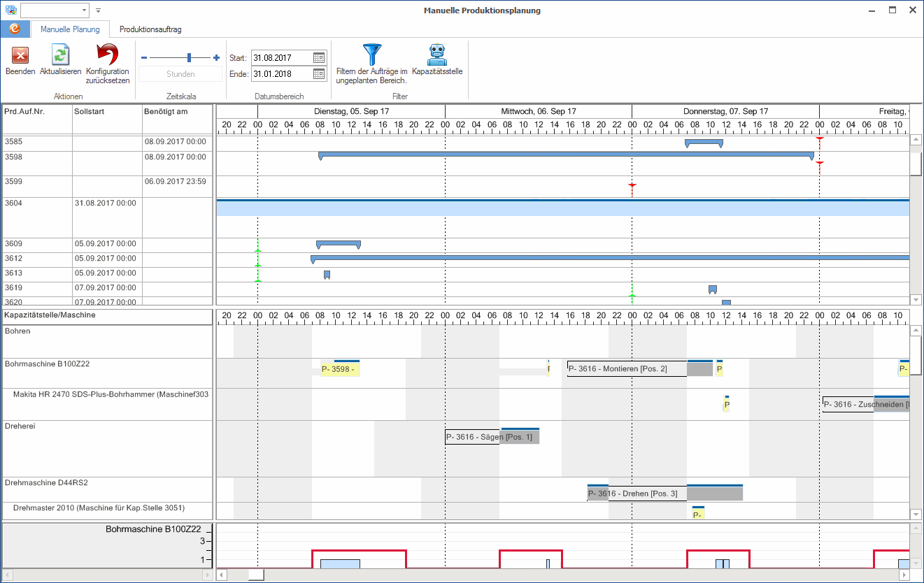924x583 pixels.
Task: Click the Beenden icon
Action: pyautogui.click(x=20, y=55)
